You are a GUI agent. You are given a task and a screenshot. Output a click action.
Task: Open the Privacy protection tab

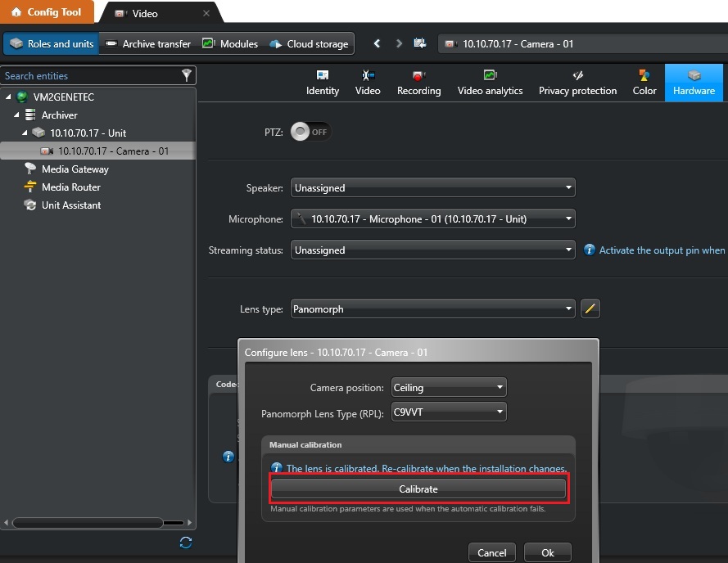tap(577, 83)
